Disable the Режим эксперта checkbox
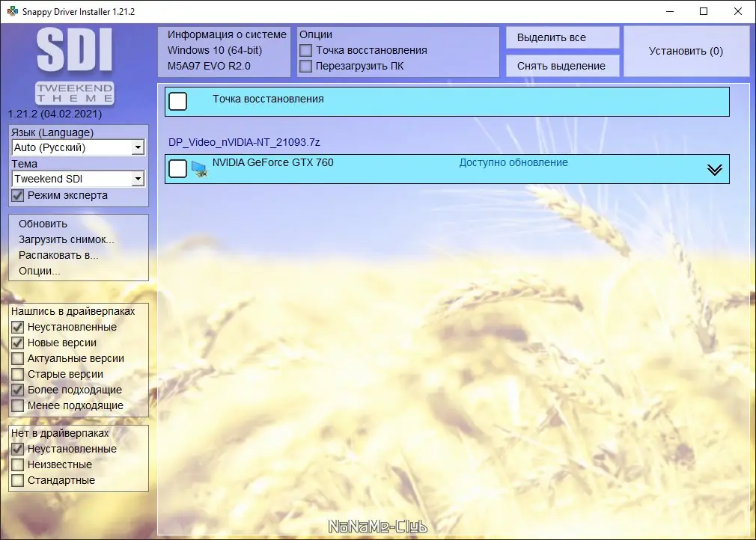This screenshot has height=540, width=756. tap(16, 195)
